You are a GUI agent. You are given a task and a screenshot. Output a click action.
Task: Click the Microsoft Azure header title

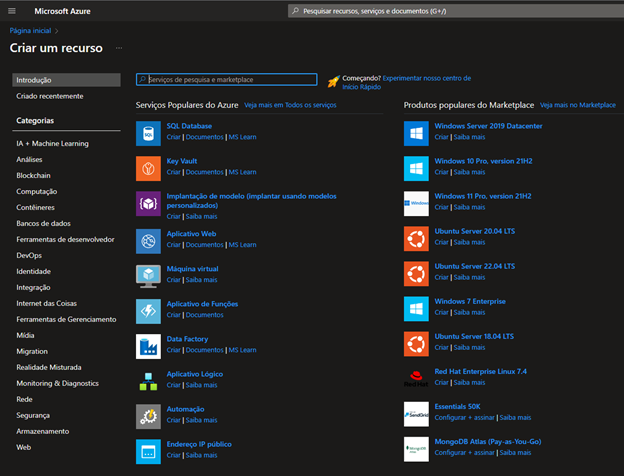pyautogui.click(x=62, y=11)
